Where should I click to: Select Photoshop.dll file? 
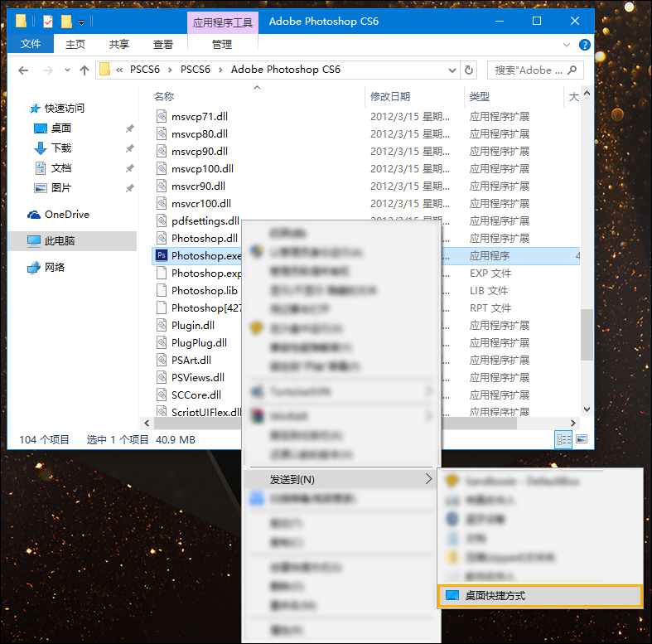[205, 239]
